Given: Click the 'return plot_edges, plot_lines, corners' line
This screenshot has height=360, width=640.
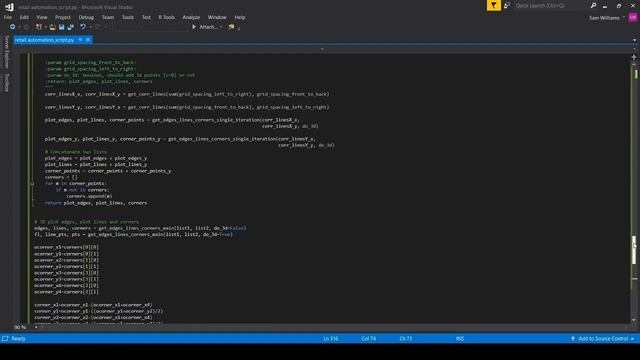Looking at the screenshot, I should (96, 203).
